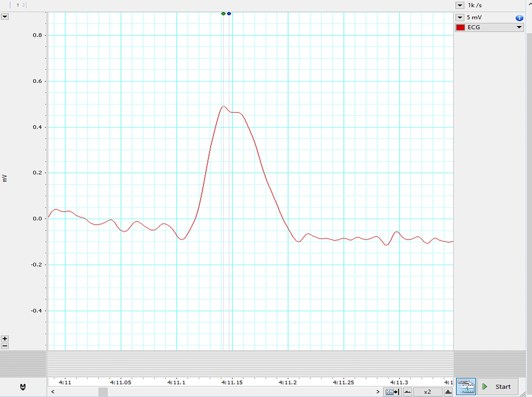Click the horizontal scrollbar thumb
This screenshot has height=397, width=532.
pos(103,392)
